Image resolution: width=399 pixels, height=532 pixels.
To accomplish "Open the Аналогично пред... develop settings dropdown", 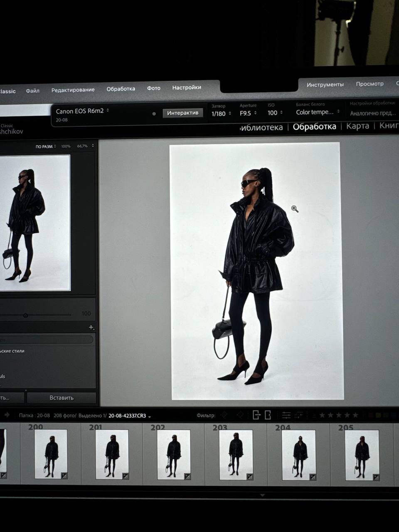I will coord(373,113).
